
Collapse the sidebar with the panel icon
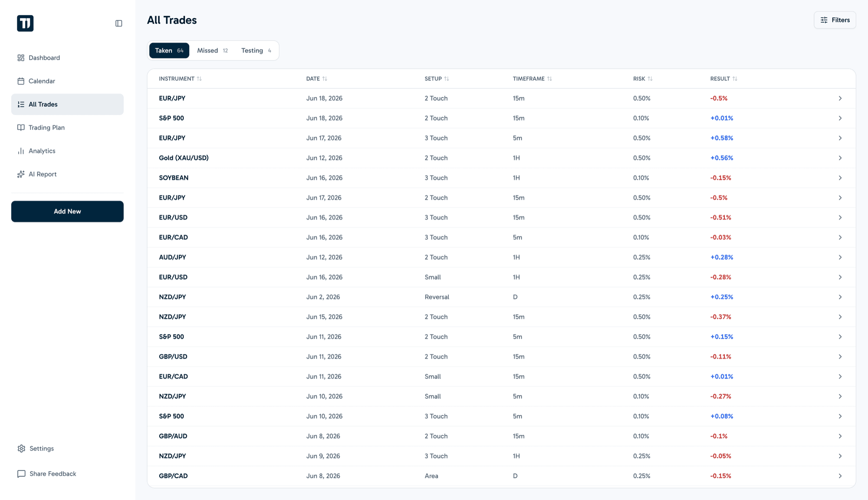tap(118, 23)
